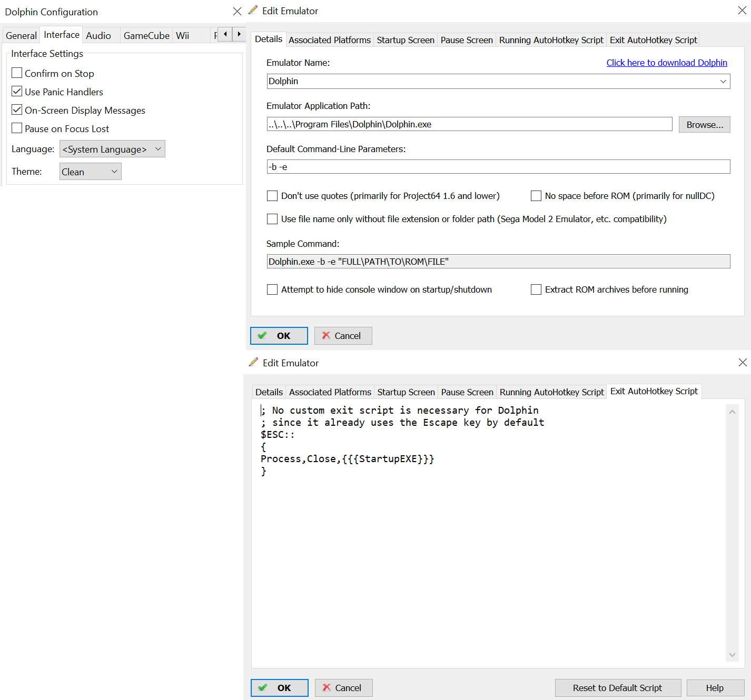
Task: Open Pause Screen tab in upper Edit Emulator
Action: point(467,40)
